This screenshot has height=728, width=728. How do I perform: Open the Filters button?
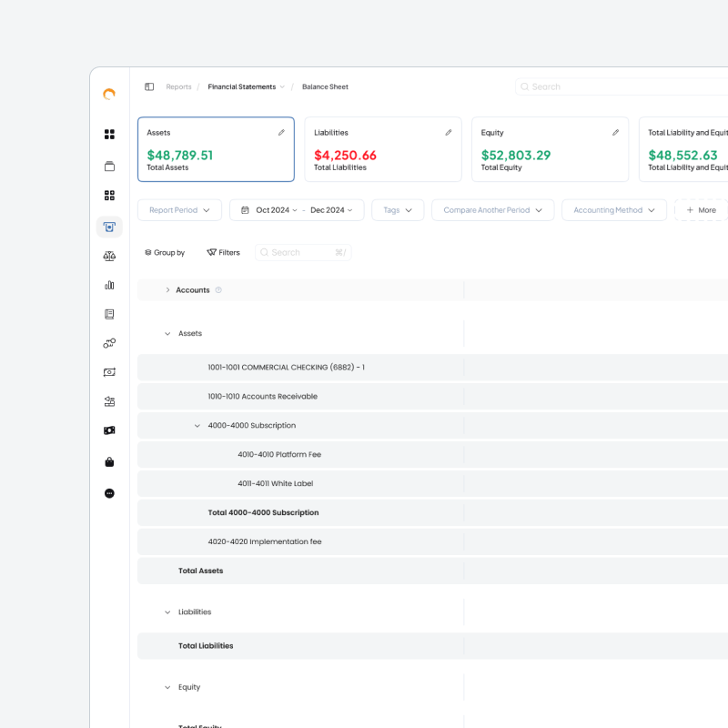pos(223,253)
